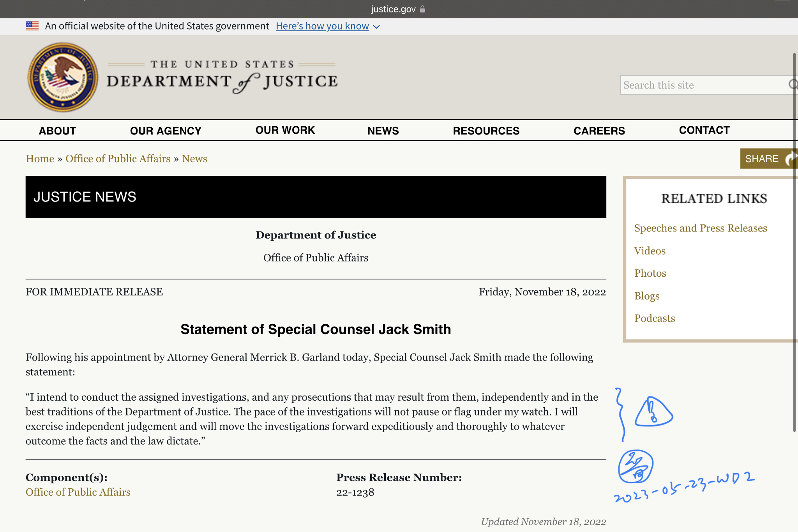The height and width of the screenshot is (532, 798).
Task: Open the RESOURCES menu
Action: coord(486,131)
